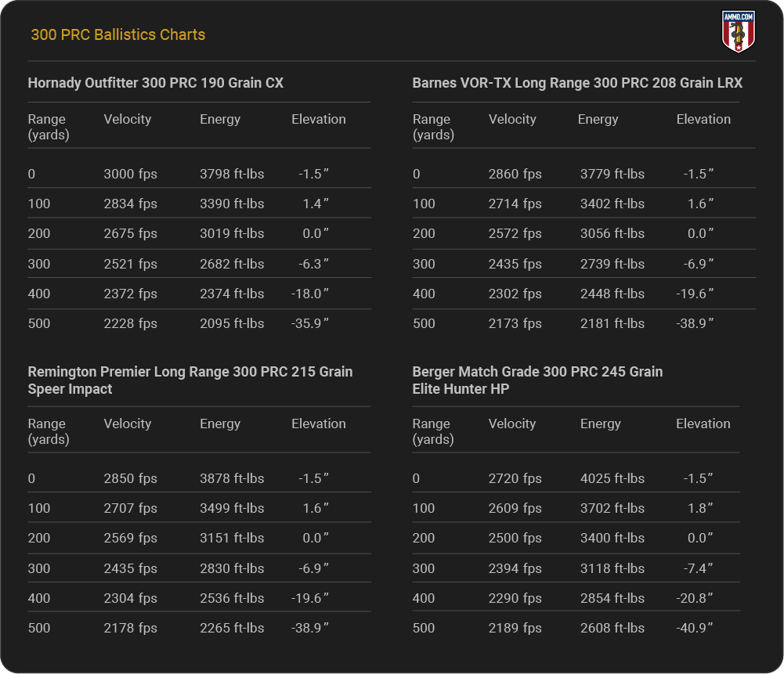This screenshot has width=784, height=674.
Task: Select the 2714 fps velocity value
Action: (515, 204)
